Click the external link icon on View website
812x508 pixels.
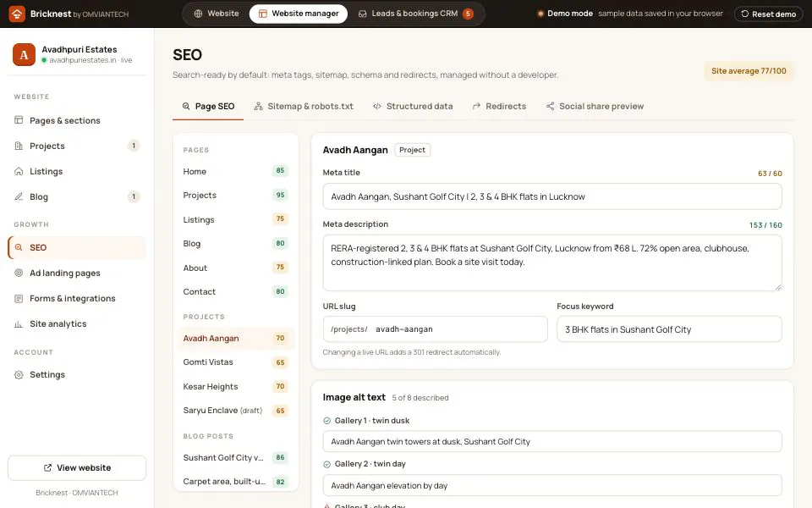(47, 467)
